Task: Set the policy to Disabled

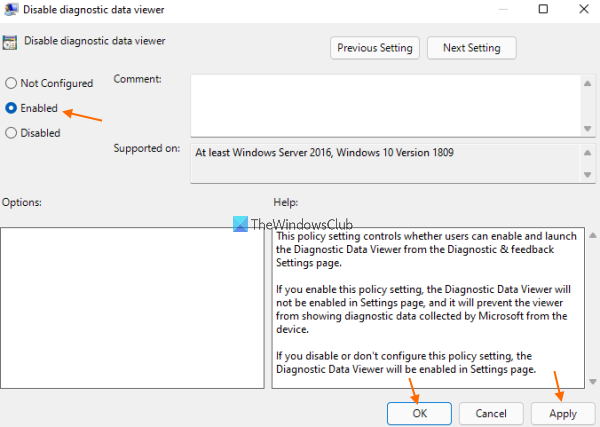Action: click(11, 133)
